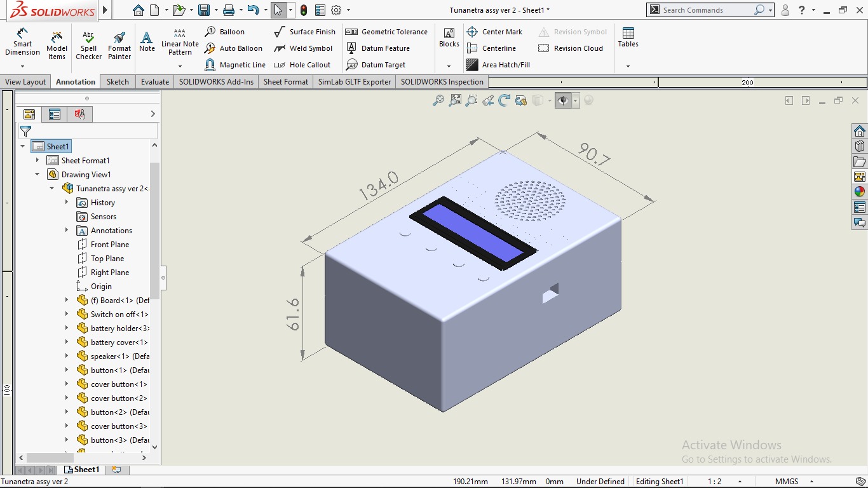Insert a Surface Finish symbol
Screen dimensions: 868x488
(305, 32)
